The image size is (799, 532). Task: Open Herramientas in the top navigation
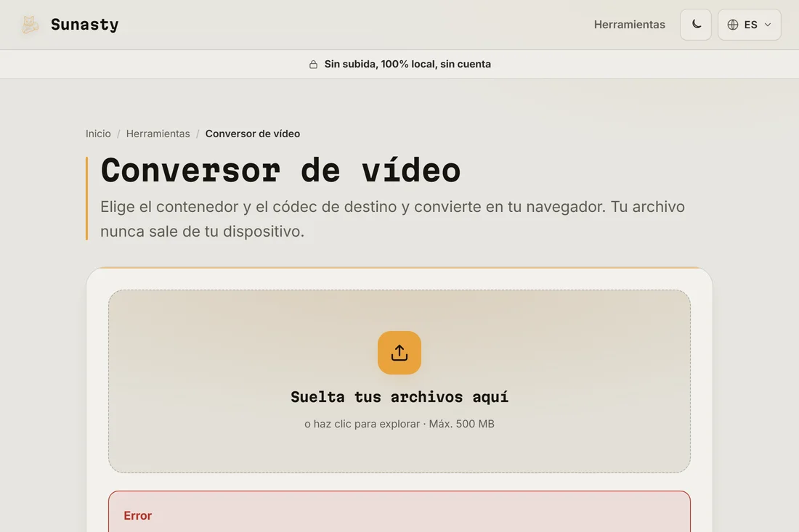click(629, 25)
